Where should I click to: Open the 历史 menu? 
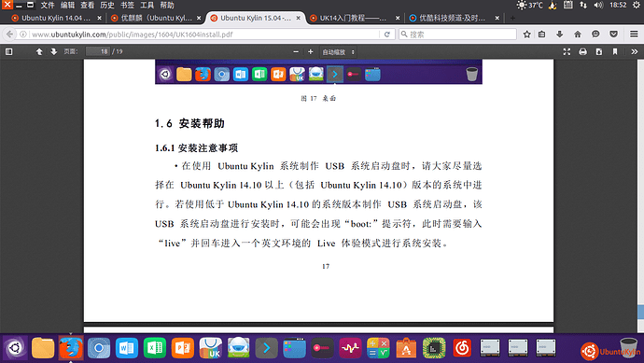pos(106,6)
